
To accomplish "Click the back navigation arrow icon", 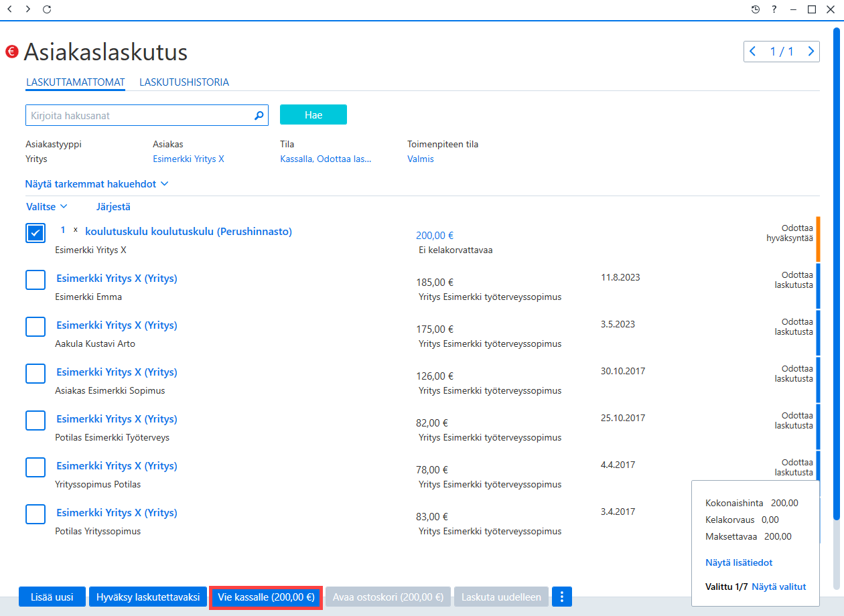I will coord(9,9).
